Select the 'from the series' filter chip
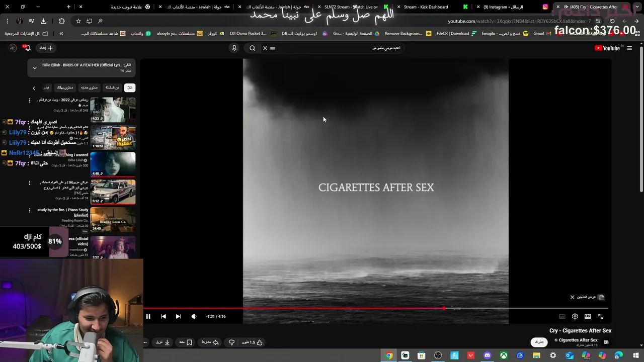644x362 pixels. tap(113, 87)
